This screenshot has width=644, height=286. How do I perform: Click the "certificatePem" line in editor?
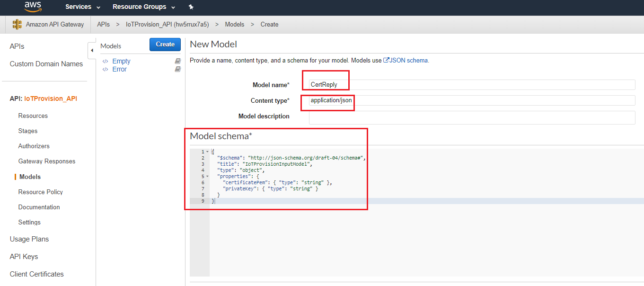click(277, 182)
